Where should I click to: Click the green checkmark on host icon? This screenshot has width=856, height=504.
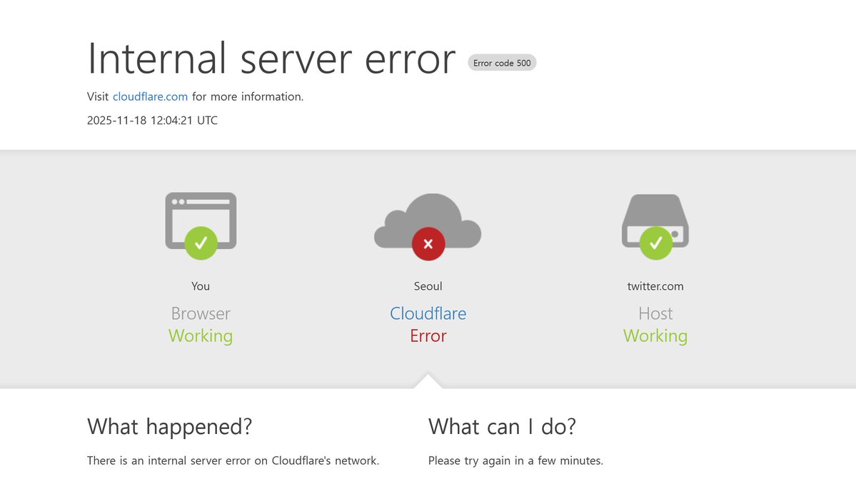point(655,243)
